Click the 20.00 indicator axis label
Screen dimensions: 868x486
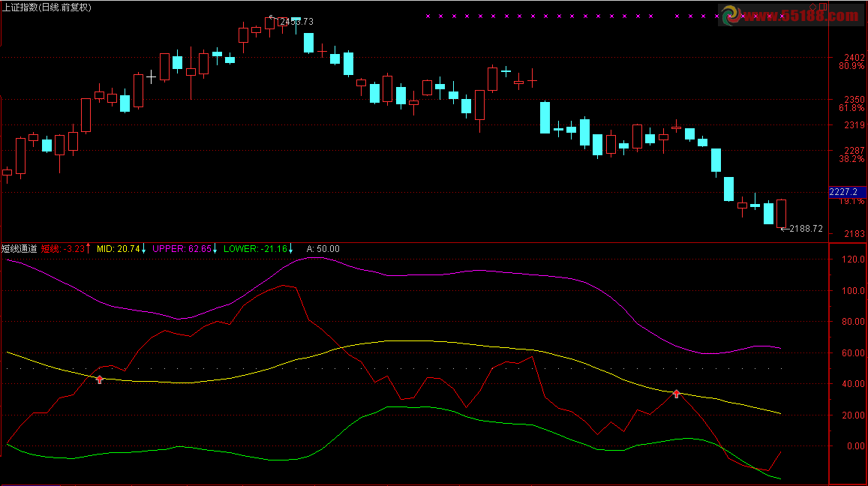pyautogui.click(x=853, y=415)
